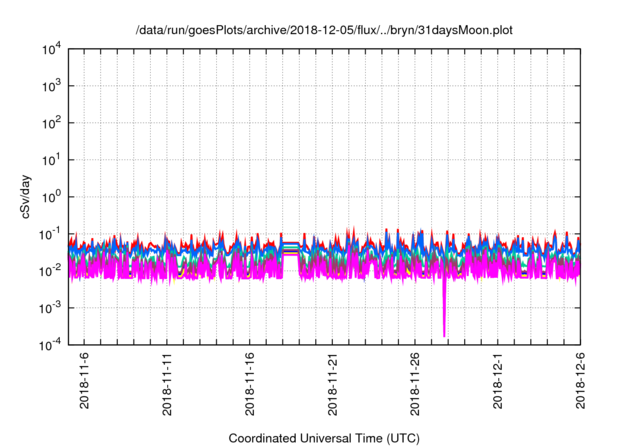Screen dimensions: 640x448
Task: Select the 10^2 y-axis tick label
Action: pyautogui.click(x=52, y=123)
